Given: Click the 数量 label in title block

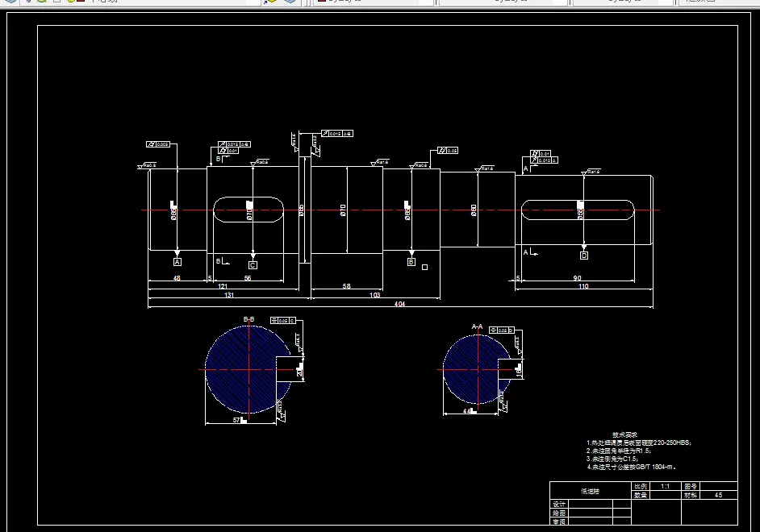Looking at the screenshot, I should pyautogui.click(x=641, y=495).
